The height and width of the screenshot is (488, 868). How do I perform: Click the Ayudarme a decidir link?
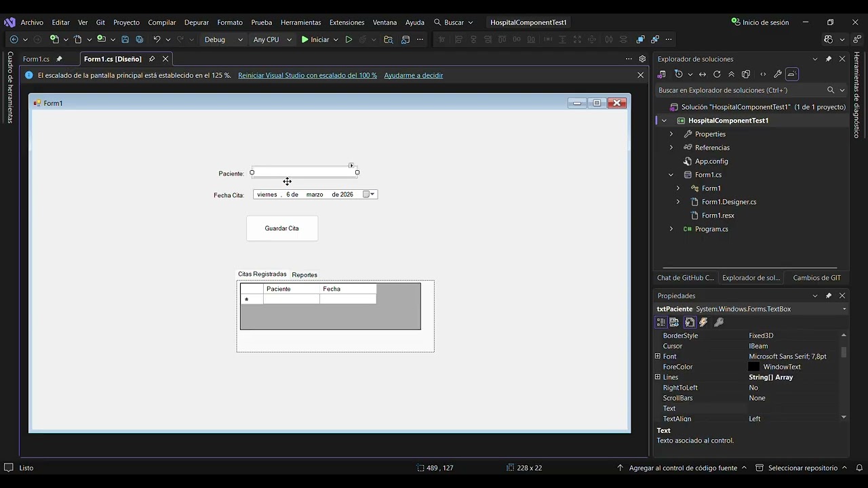pyautogui.click(x=414, y=75)
